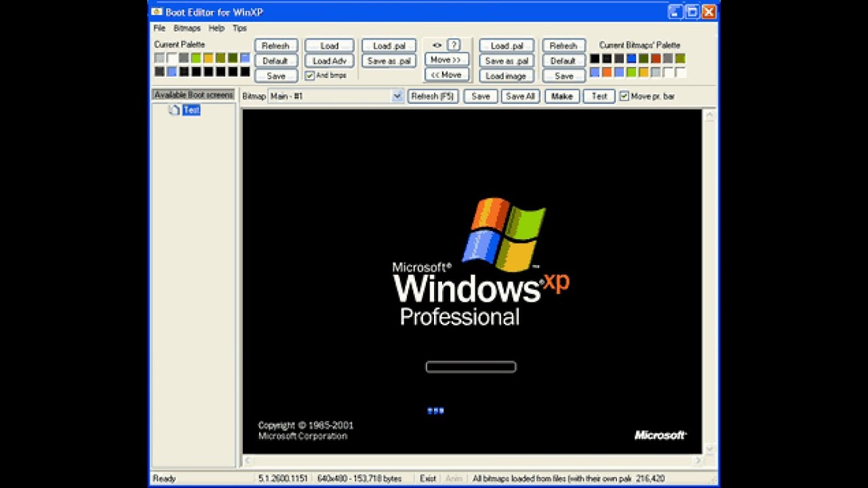Image resolution: width=868 pixels, height=488 pixels.
Task: Click the Save All button
Action: [521, 96]
